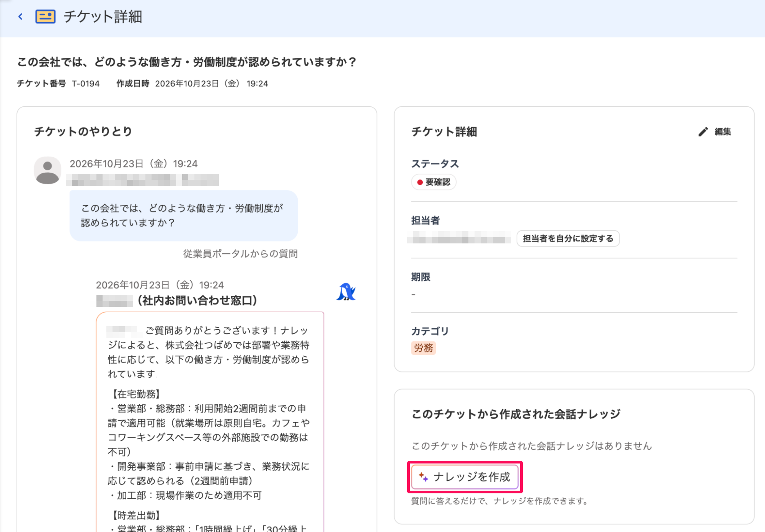The image size is (765, 532).
Task: Click the 従業員ポータルからの質問 text
Action: pos(240,254)
